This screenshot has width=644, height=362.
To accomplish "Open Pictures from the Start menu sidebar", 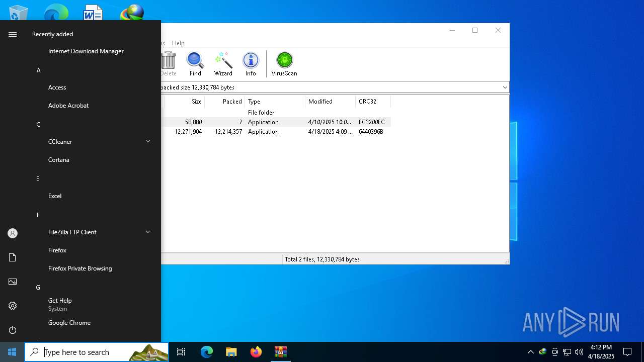I will tap(13, 282).
